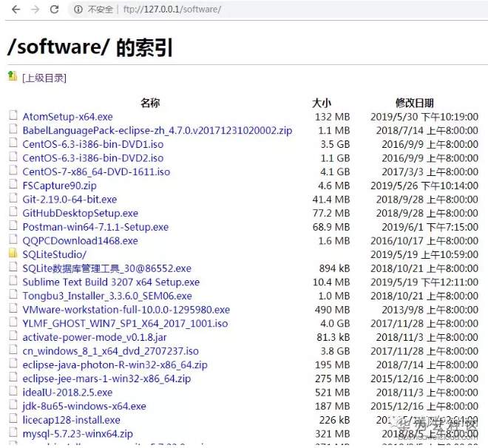Download QQPCDownload1468.exe
The height and width of the screenshot is (448, 488).
(80, 241)
